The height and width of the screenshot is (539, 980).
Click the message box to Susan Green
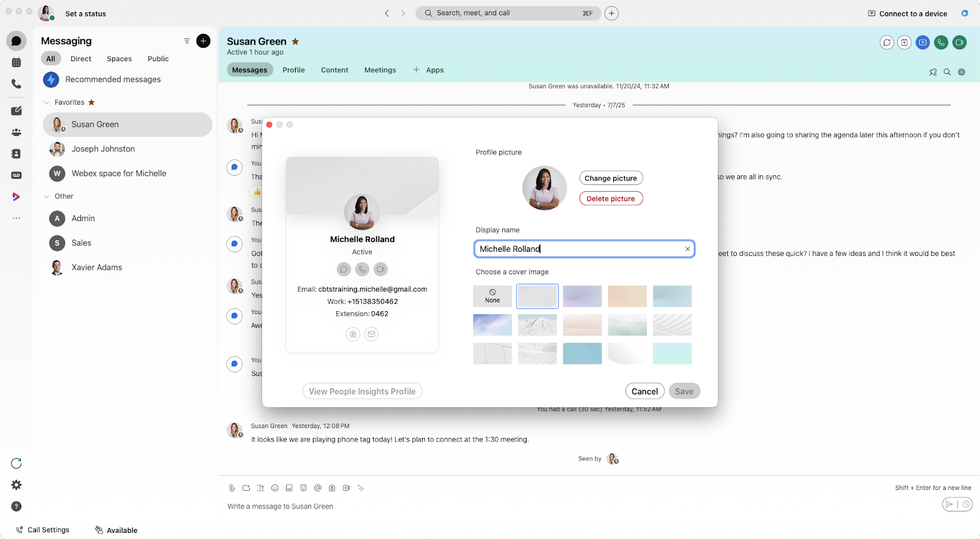click(582, 507)
